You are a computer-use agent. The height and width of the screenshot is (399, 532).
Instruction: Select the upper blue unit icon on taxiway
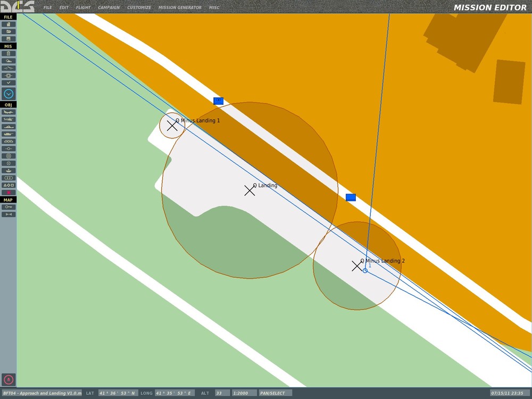pos(219,101)
